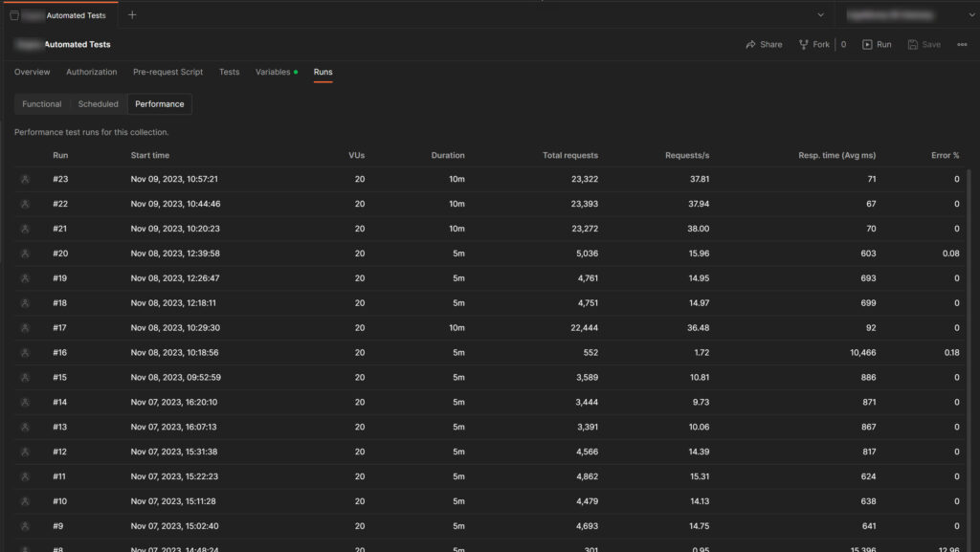Click the Fork branch icon

coord(802,45)
